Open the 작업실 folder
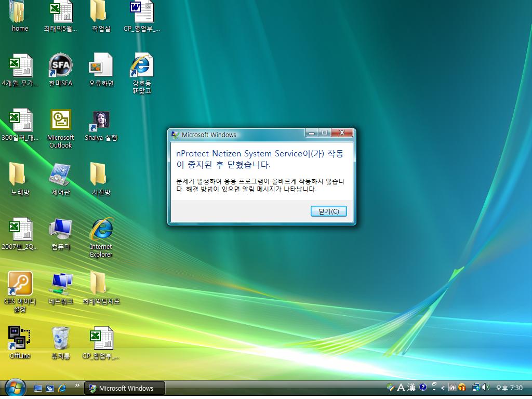This screenshot has height=399, width=532. 101,15
